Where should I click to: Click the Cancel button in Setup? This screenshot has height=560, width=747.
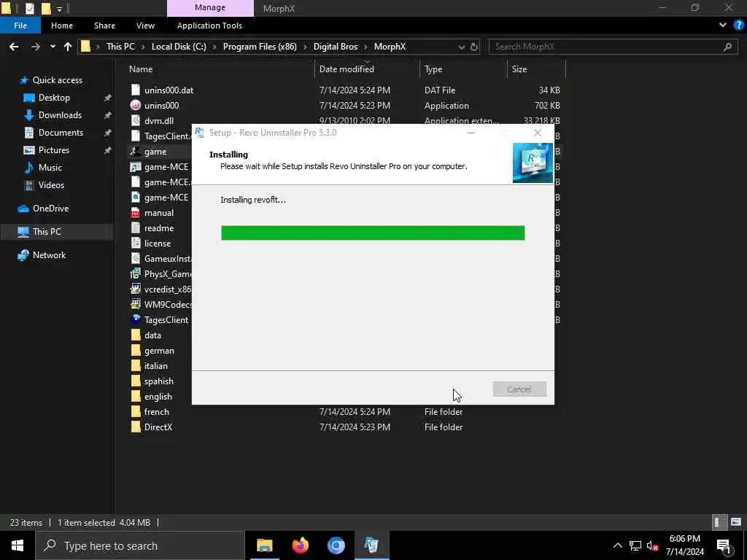(x=519, y=389)
